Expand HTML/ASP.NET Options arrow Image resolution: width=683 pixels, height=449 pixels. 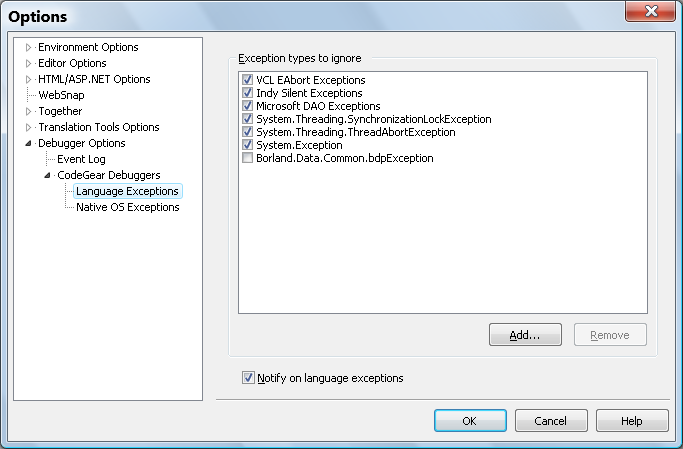coord(28,79)
